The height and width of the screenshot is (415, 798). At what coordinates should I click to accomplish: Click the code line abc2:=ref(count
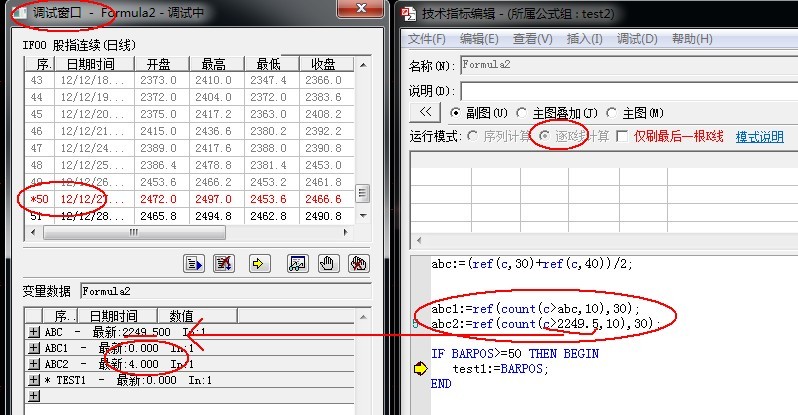(545, 323)
